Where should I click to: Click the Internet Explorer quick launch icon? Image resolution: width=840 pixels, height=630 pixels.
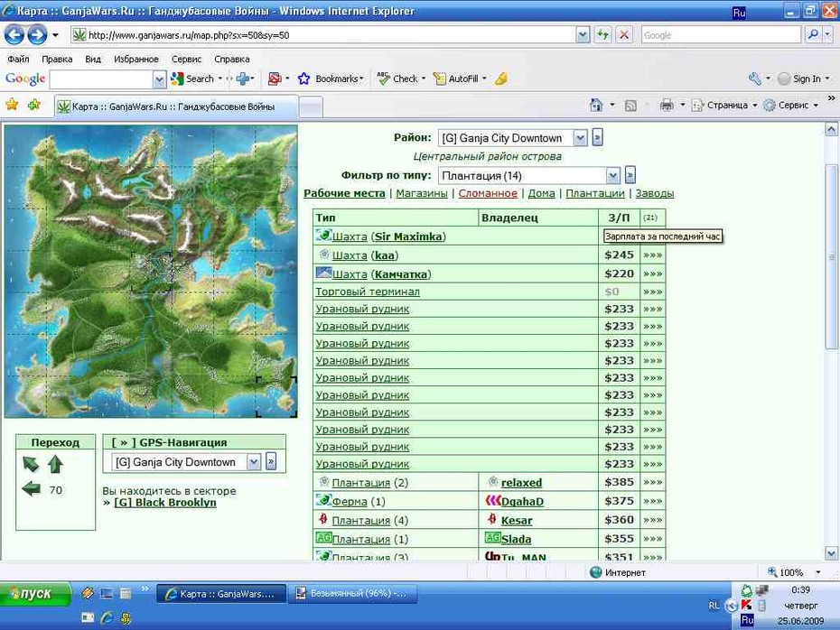coord(106,617)
